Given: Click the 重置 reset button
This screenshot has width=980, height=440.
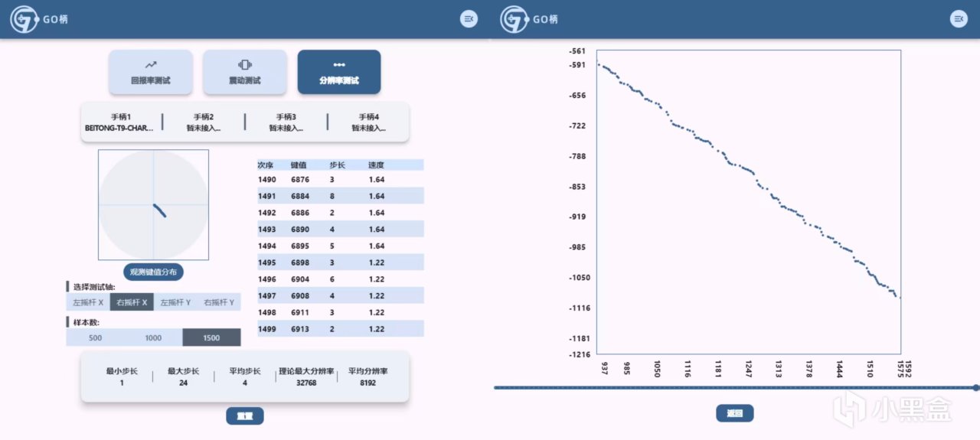Looking at the screenshot, I should coord(245,416).
